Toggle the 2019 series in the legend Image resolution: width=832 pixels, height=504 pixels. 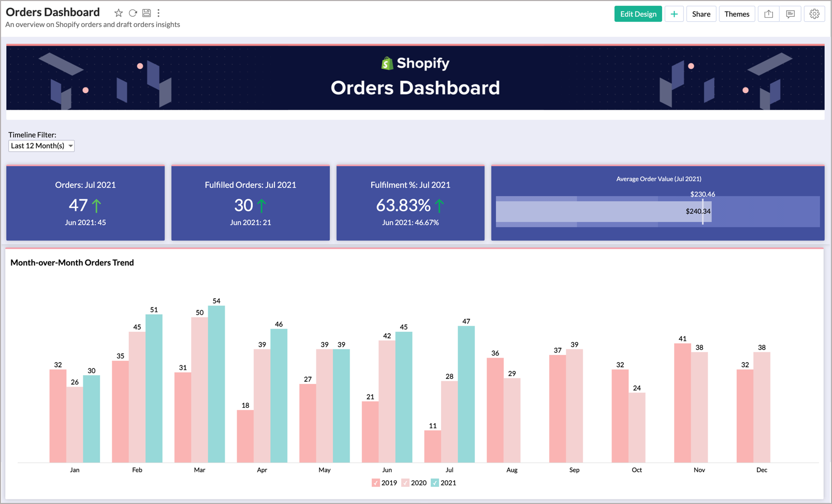(376, 482)
